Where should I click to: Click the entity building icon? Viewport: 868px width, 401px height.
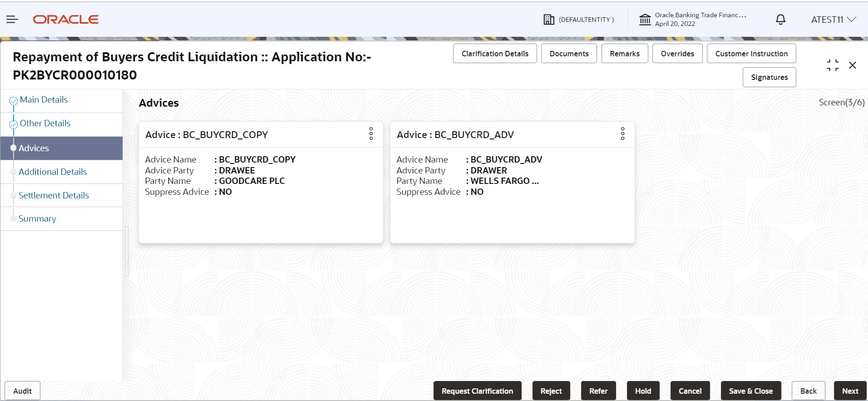tap(549, 20)
